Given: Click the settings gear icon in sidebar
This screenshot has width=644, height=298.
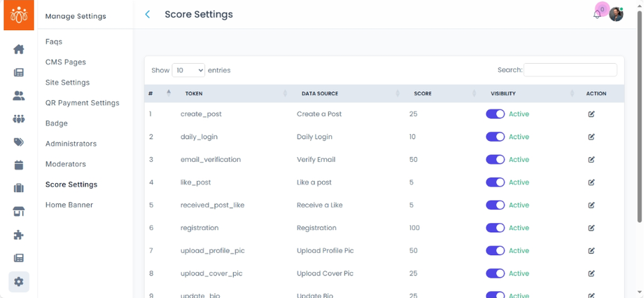Looking at the screenshot, I should [x=19, y=281].
